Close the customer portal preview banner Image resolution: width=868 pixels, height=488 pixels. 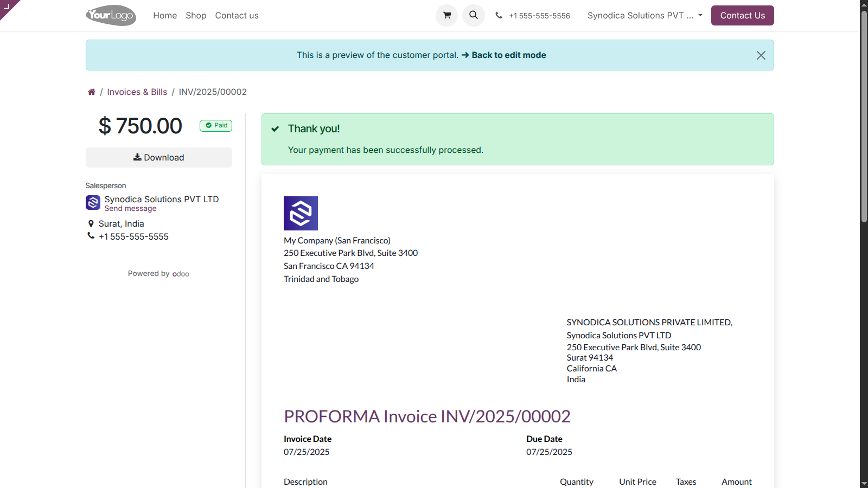point(761,55)
